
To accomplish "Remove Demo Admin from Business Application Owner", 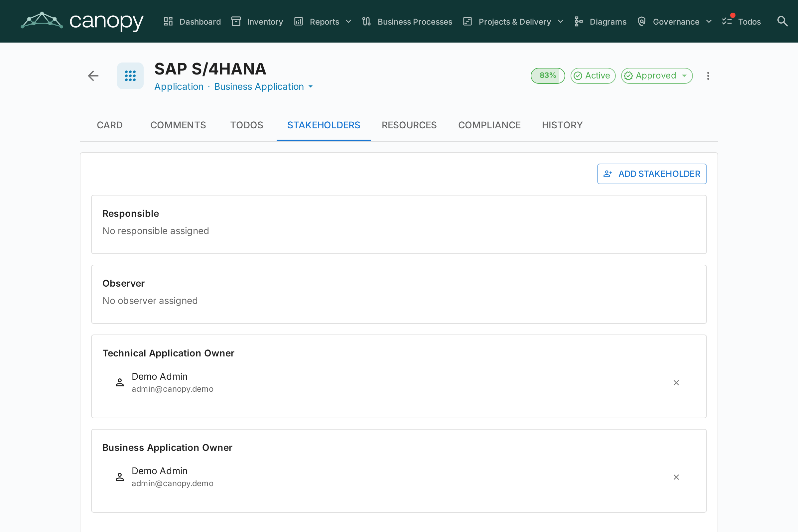I will (676, 477).
